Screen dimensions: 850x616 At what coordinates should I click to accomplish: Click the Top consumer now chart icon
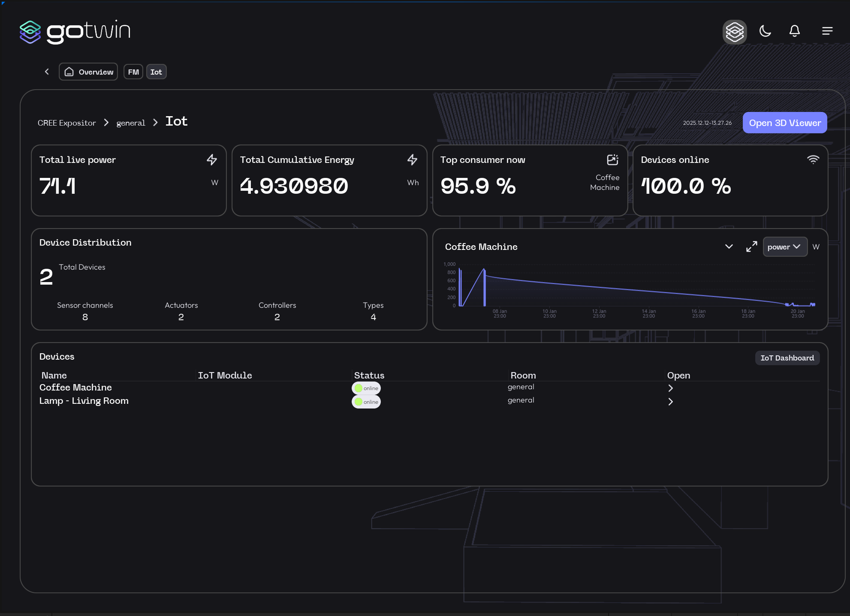pos(613,160)
